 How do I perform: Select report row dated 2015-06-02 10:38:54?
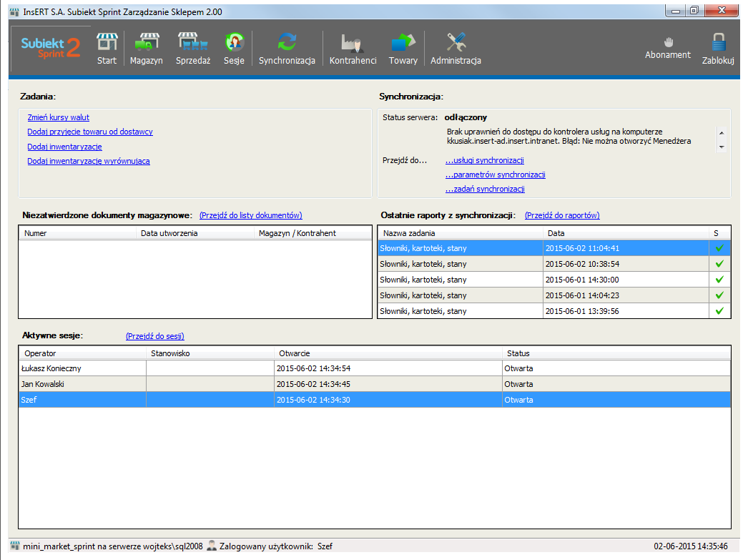tap(554, 263)
